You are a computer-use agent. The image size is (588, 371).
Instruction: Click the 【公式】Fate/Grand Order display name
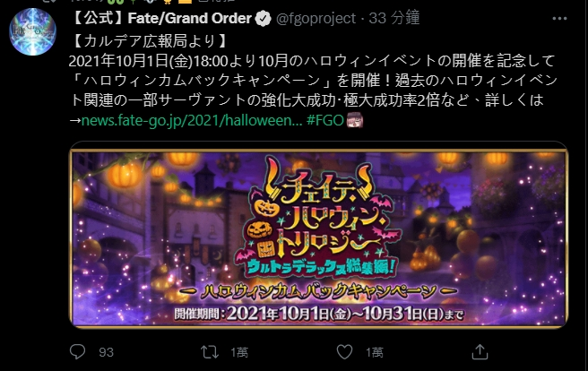click(160, 18)
